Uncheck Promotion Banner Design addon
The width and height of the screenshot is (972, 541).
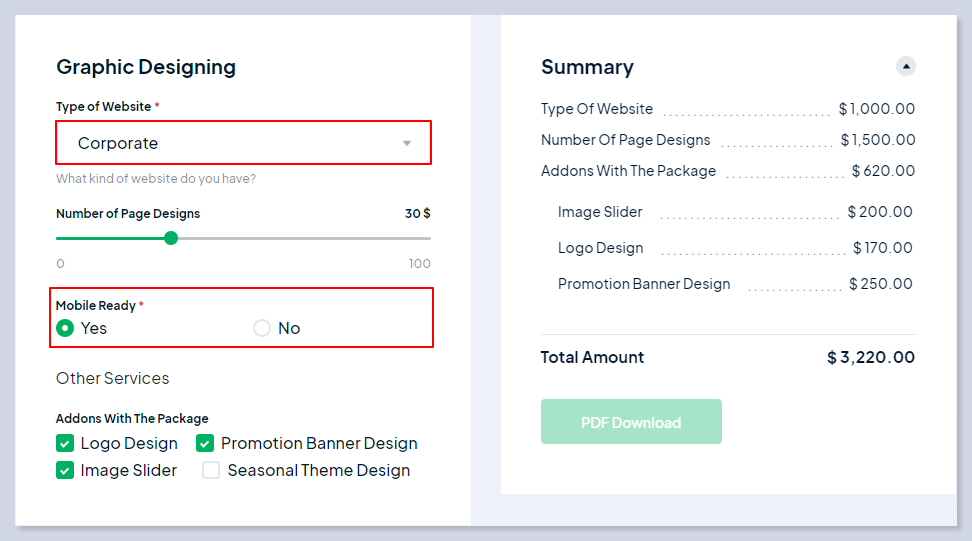tap(206, 443)
